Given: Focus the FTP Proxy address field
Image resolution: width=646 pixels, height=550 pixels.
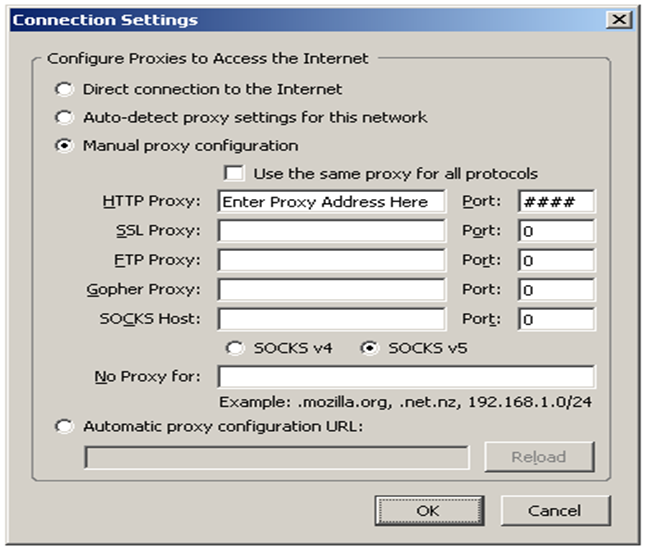Looking at the screenshot, I should pyautogui.click(x=332, y=260).
